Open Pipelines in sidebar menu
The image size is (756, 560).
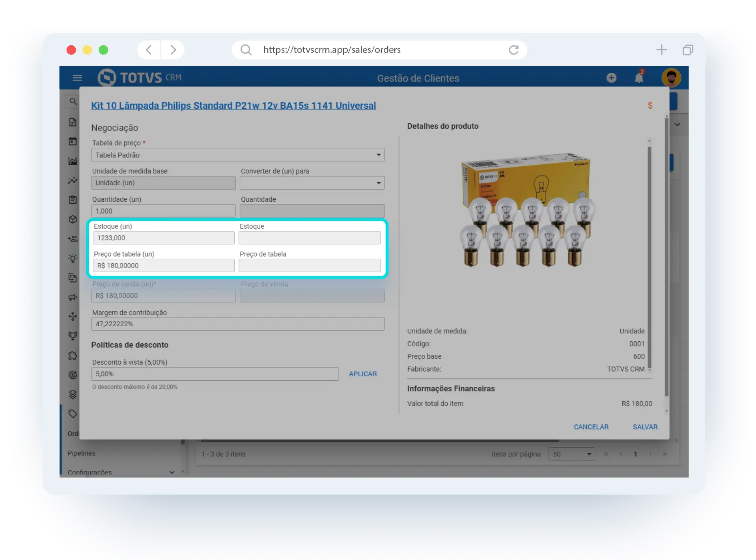coord(81,453)
